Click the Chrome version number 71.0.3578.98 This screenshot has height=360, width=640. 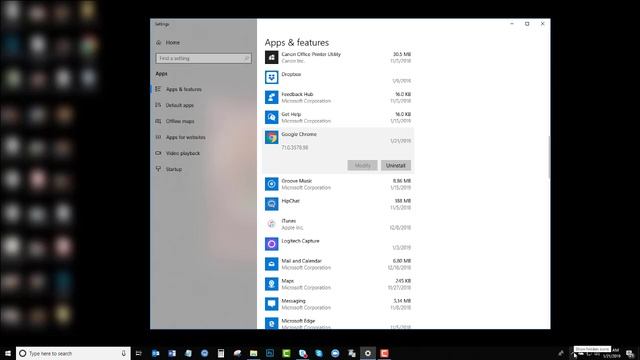click(295, 147)
